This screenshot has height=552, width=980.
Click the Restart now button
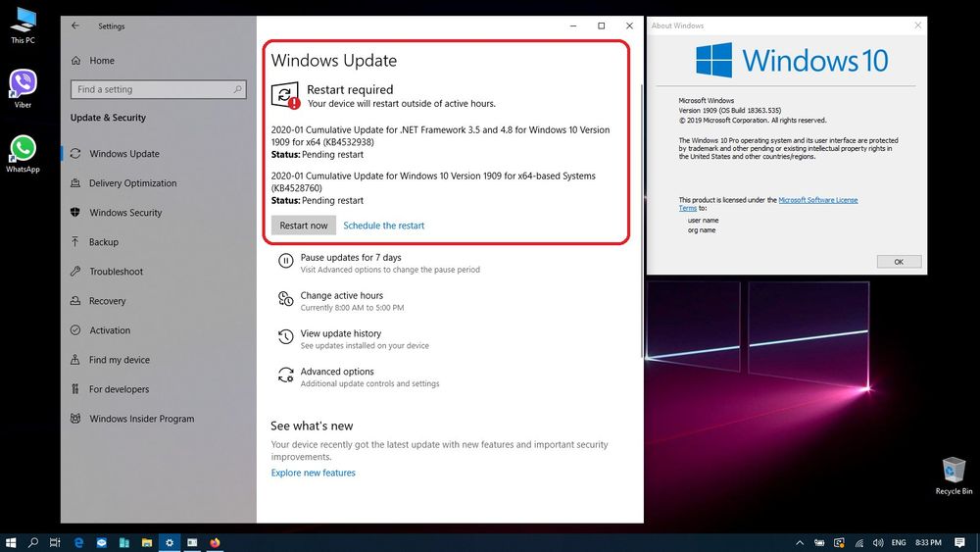(x=303, y=226)
